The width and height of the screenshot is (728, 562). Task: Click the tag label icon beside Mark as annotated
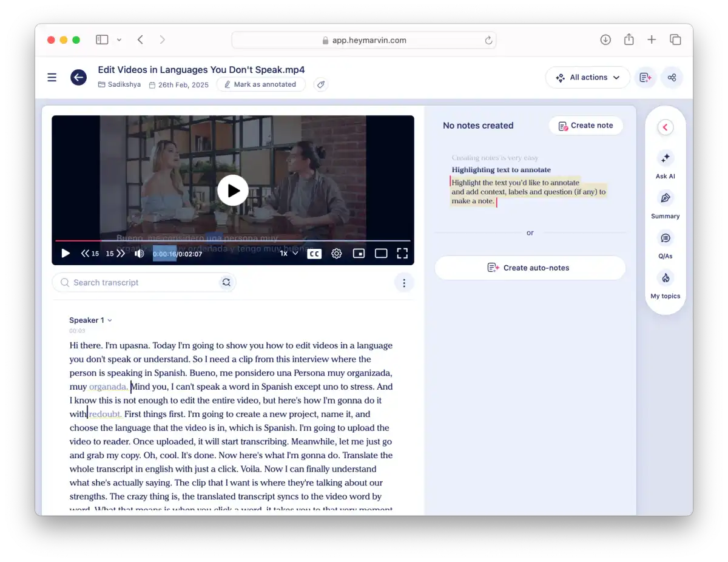pyautogui.click(x=321, y=84)
